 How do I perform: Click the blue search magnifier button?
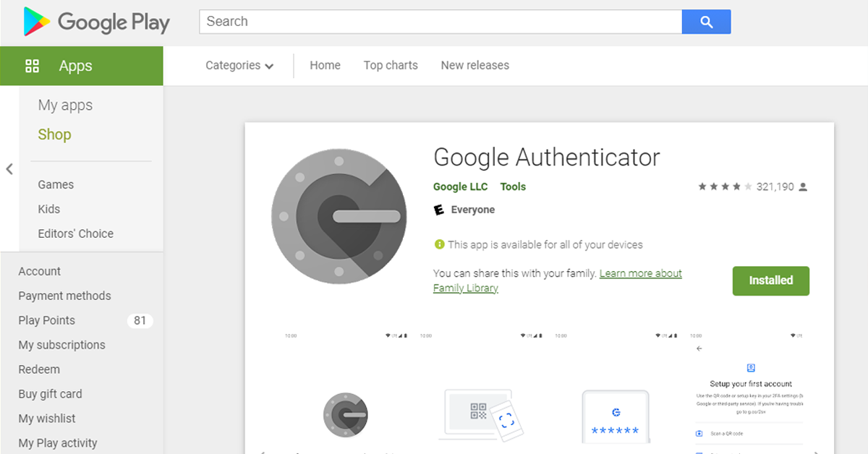[x=706, y=22]
